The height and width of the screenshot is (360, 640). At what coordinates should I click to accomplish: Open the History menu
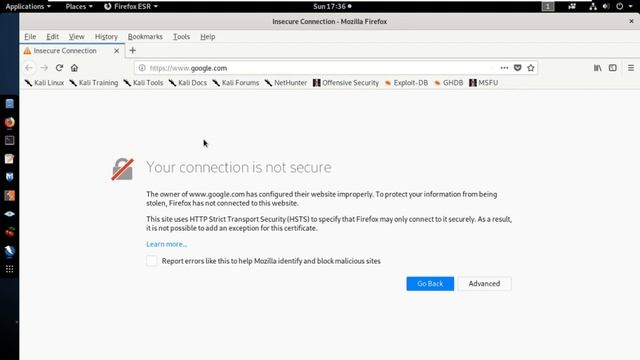pos(106,37)
